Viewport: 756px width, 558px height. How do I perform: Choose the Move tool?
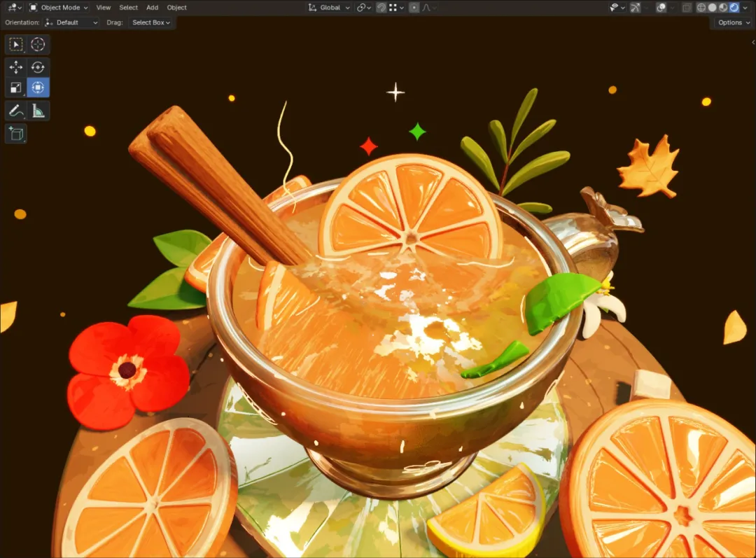[x=16, y=67]
